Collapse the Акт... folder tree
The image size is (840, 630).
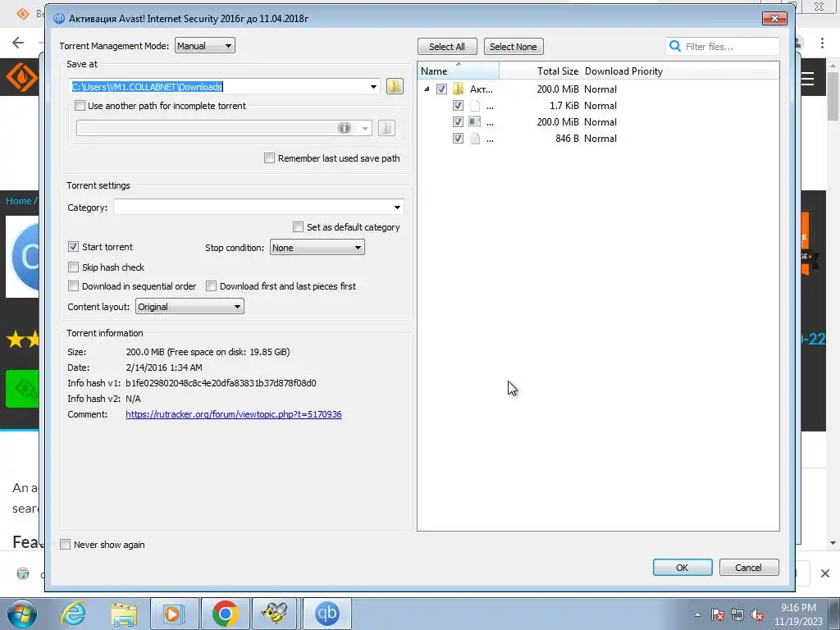[427, 89]
